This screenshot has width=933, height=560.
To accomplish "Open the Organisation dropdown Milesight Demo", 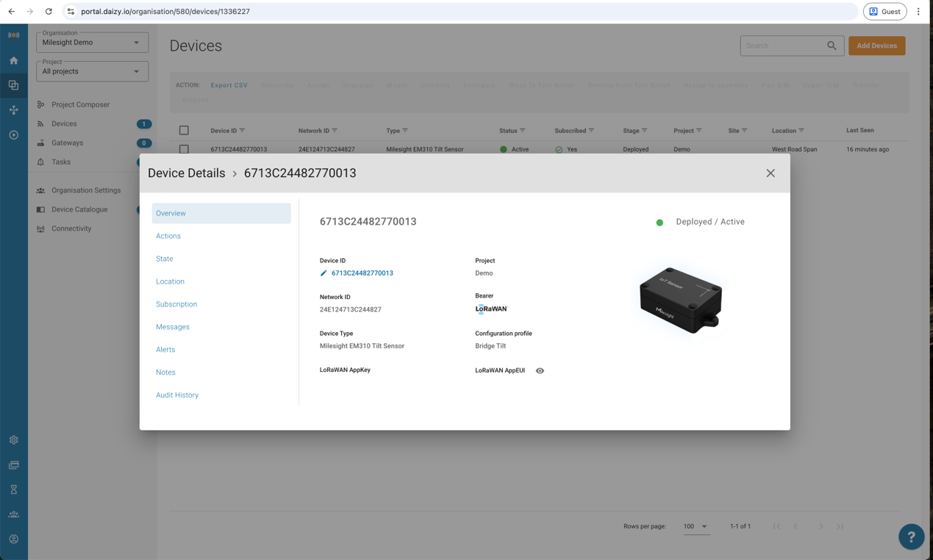I will coord(93,43).
